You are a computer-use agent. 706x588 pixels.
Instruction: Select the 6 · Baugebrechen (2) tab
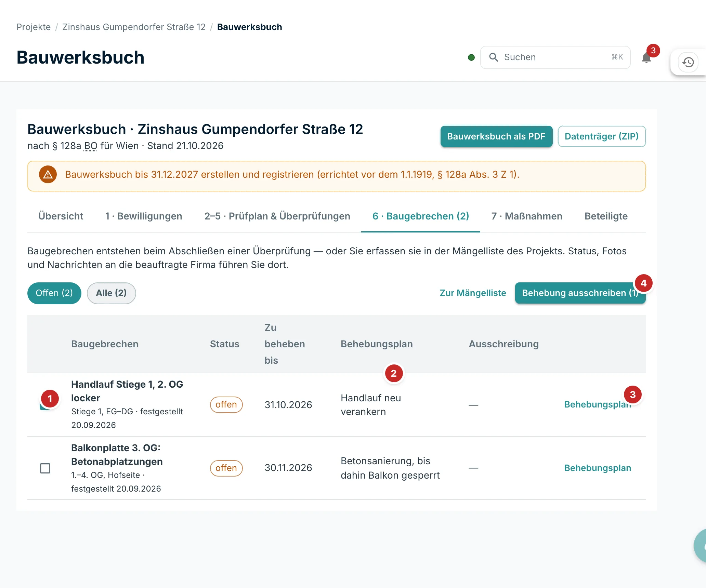point(421,216)
